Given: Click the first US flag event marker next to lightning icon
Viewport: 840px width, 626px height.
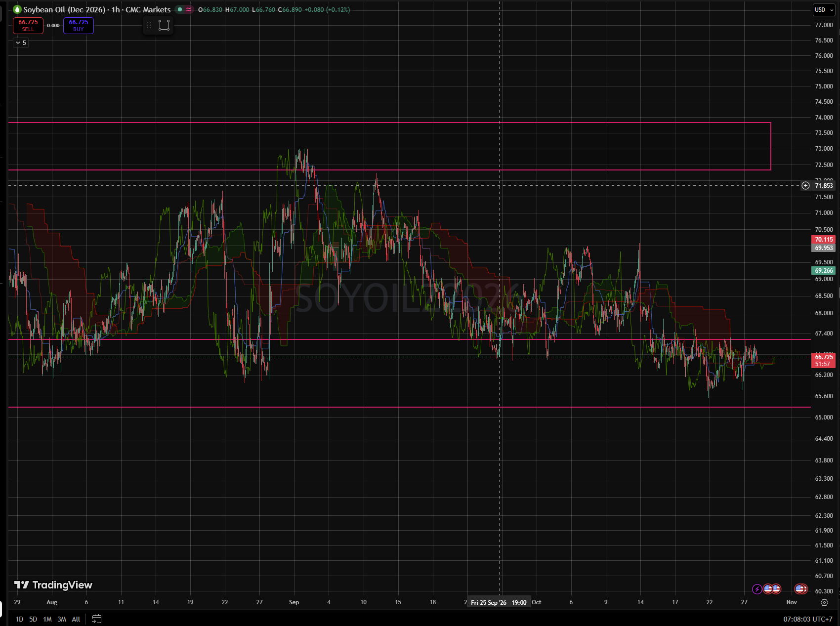Looking at the screenshot, I should [768, 589].
